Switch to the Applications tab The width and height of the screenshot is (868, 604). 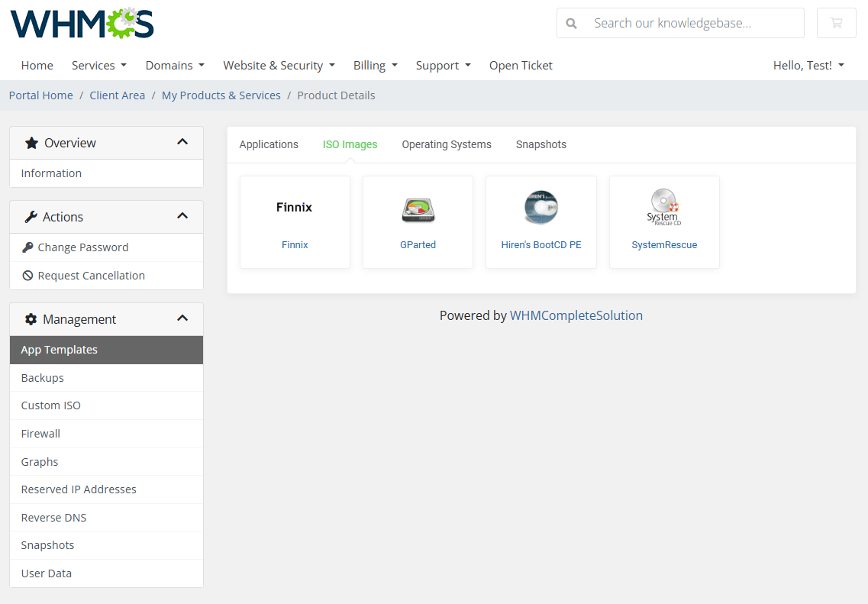coord(269,144)
